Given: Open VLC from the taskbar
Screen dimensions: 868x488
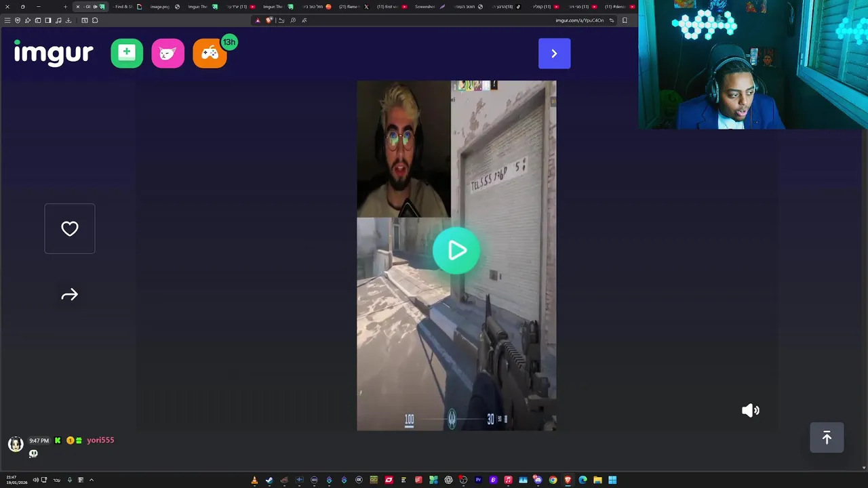Looking at the screenshot, I should [254, 480].
